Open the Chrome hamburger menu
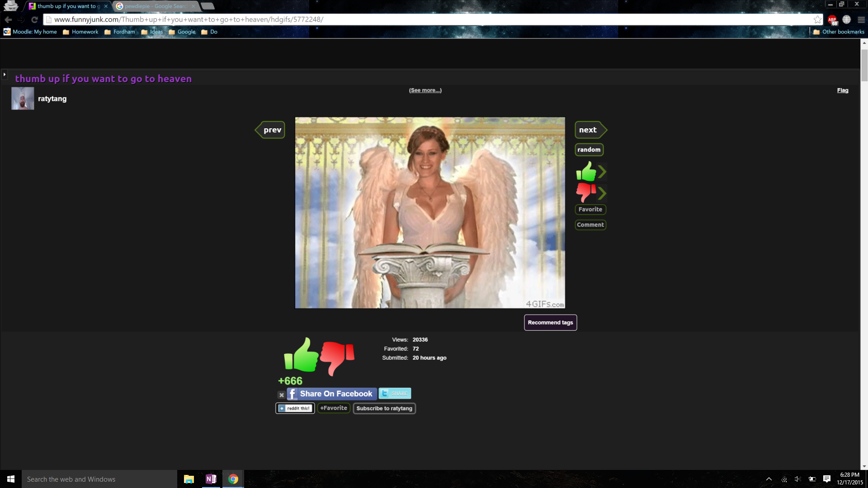This screenshot has width=868, height=488. click(861, 20)
